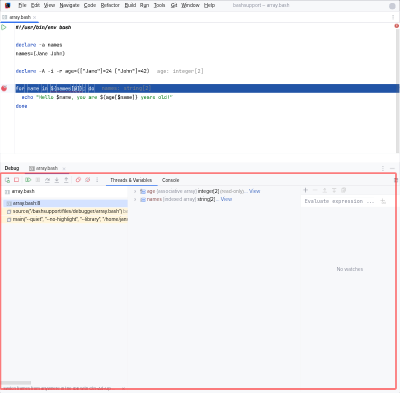The width and height of the screenshot is (400, 393).
Task: Remove the selected watch
Action: coord(315,190)
